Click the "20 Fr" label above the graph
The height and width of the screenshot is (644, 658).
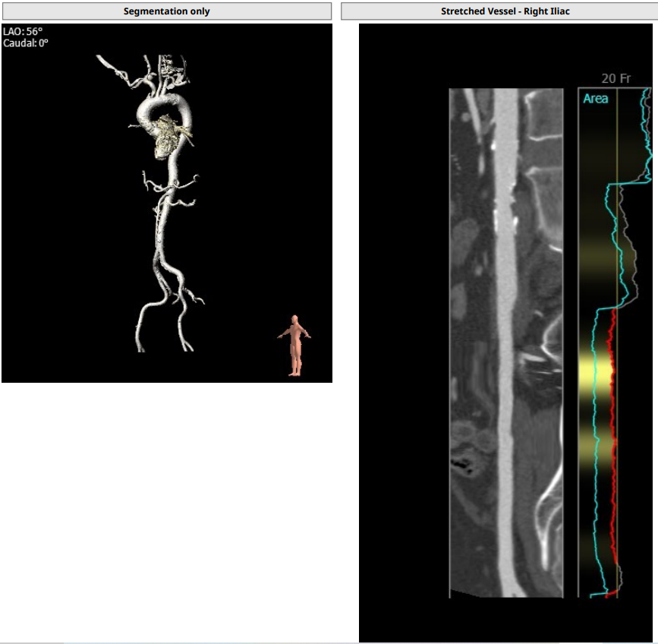(x=616, y=78)
